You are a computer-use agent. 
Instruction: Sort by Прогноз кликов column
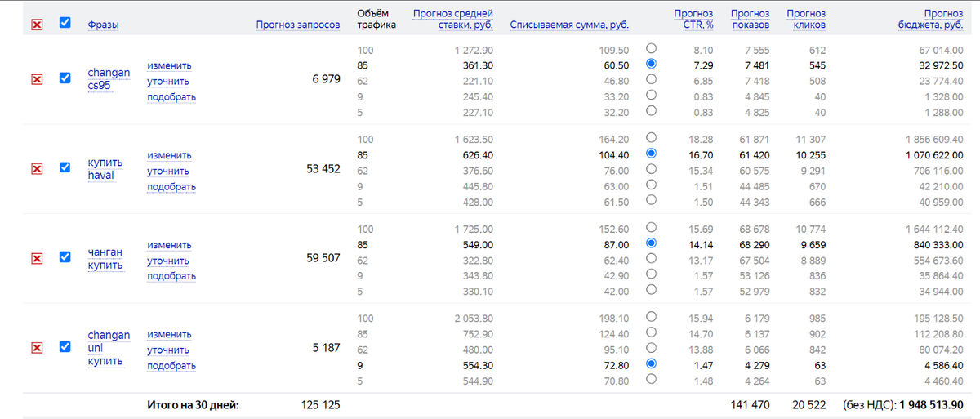tap(806, 19)
